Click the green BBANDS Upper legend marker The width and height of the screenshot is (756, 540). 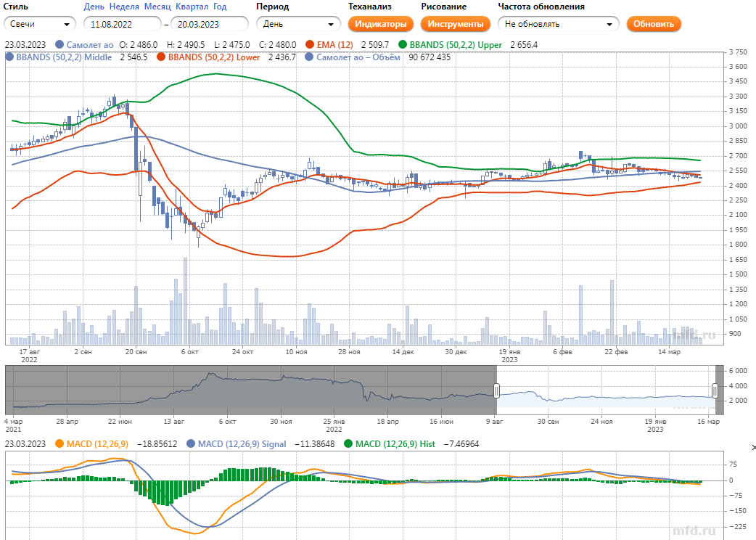click(x=403, y=45)
